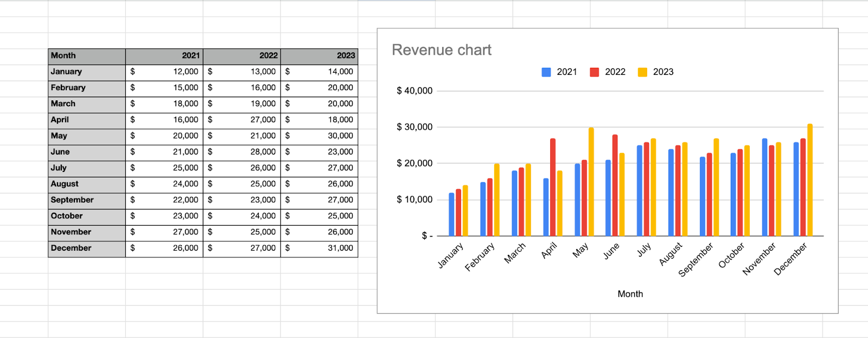This screenshot has height=338, width=868.
Task: Select the Month horizontal axis title
Action: tap(630, 294)
